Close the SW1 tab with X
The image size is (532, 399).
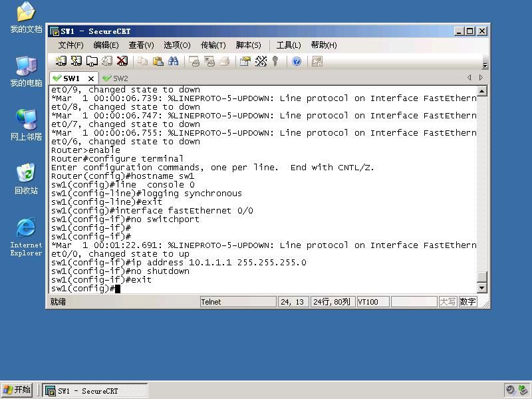click(91, 78)
